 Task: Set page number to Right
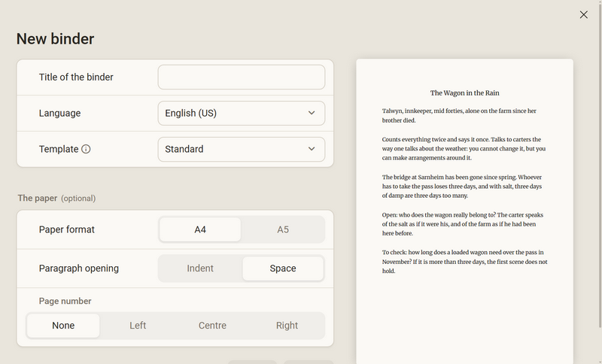[x=287, y=326]
